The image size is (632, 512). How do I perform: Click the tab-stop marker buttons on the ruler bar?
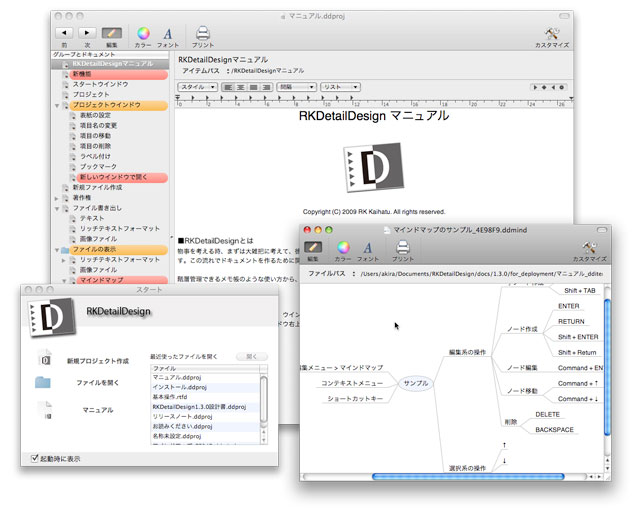click(548, 87)
